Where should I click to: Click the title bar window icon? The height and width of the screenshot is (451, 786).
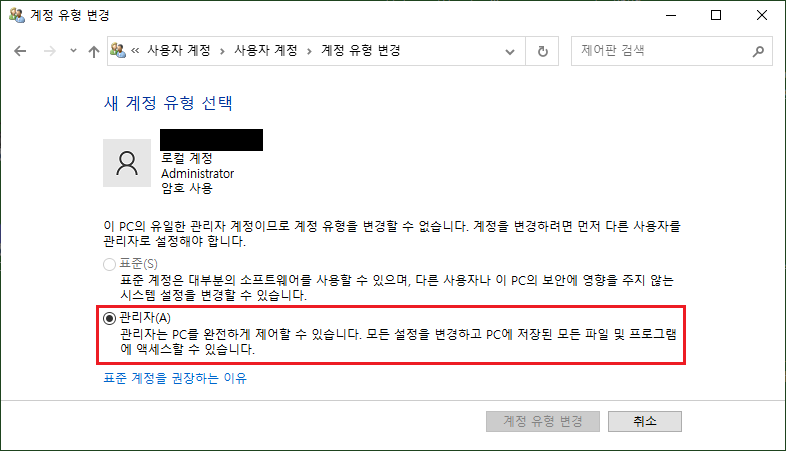(x=17, y=15)
